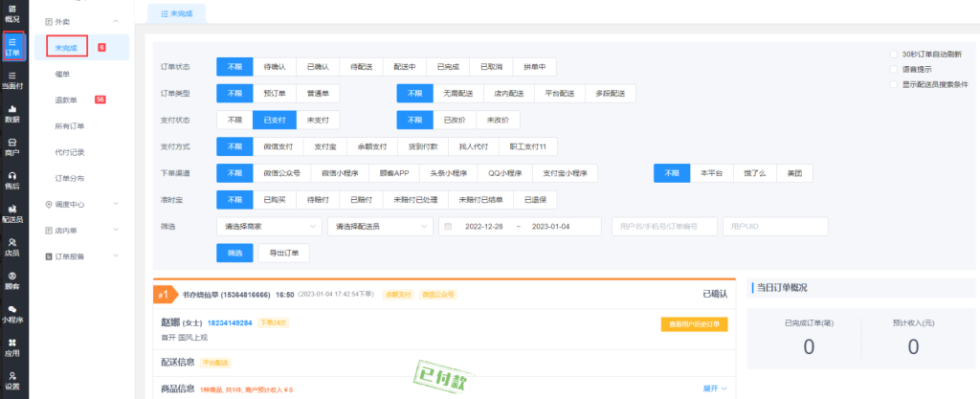Select 待配送 order status filter
The height and width of the screenshot is (399, 980).
coord(362,68)
